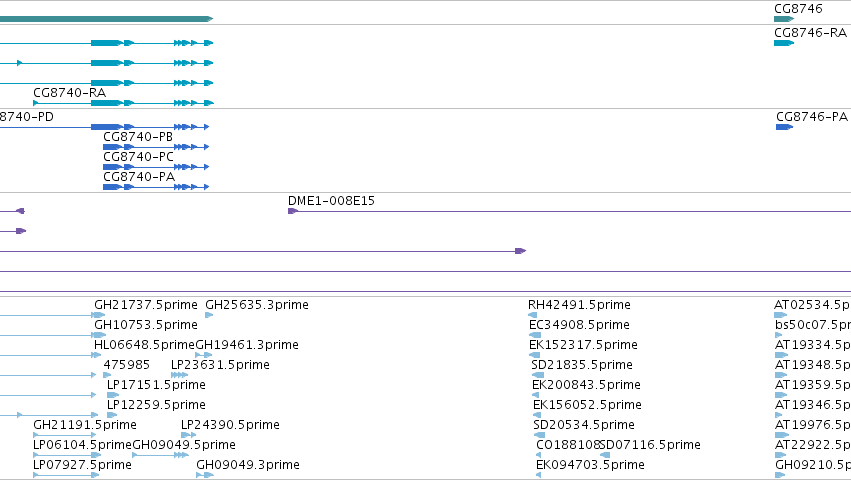Select the CG8746-PA protein glyph
Image resolution: width=851 pixels, height=480 pixels.
[784, 127]
